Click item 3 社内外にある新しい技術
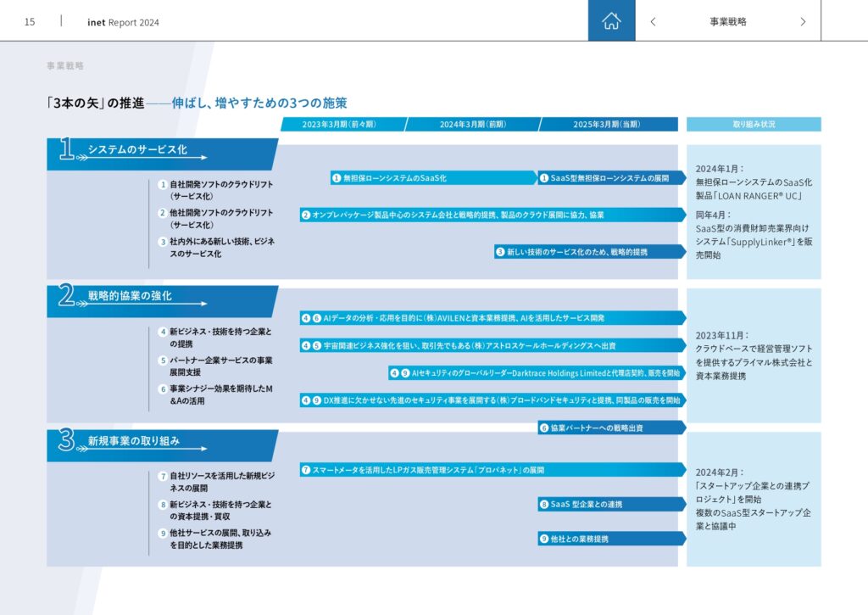 pyautogui.click(x=216, y=247)
